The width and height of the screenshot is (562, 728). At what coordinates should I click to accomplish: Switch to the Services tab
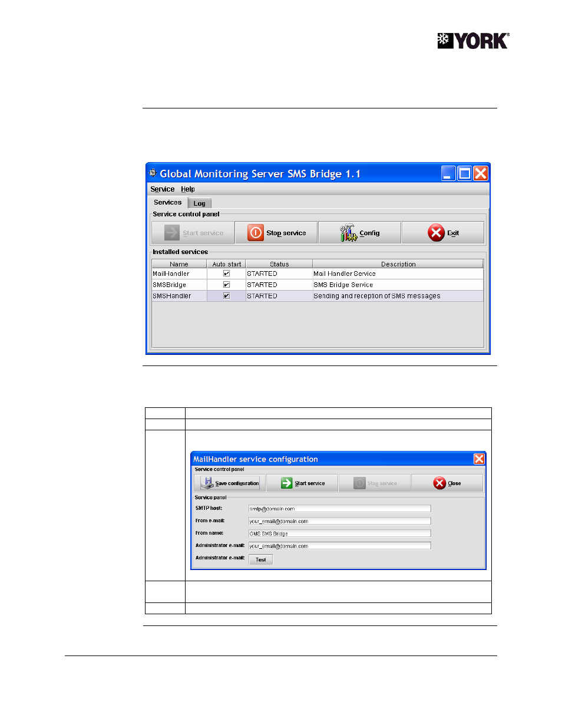pyautogui.click(x=168, y=202)
